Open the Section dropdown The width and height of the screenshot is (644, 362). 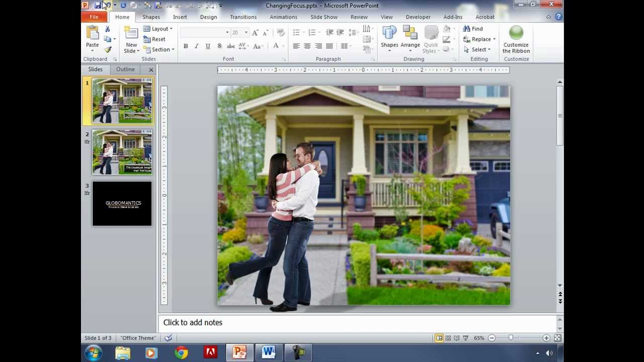[159, 49]
